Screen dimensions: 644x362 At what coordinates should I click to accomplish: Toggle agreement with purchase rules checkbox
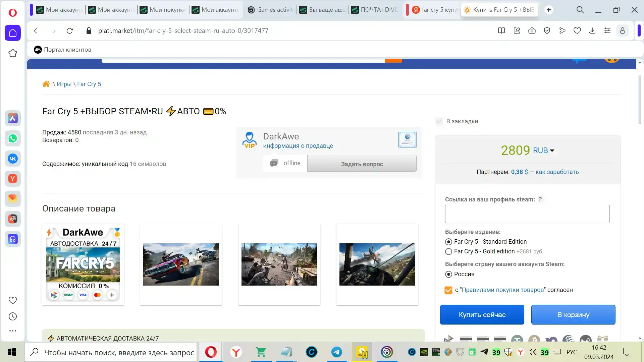click(x=448, y=290)
